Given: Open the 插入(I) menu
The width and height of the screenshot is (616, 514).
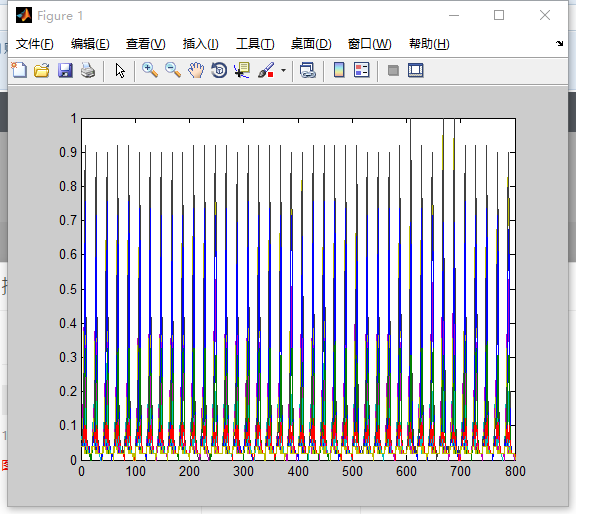Looking at the screenshot, I should click(201, 44).
